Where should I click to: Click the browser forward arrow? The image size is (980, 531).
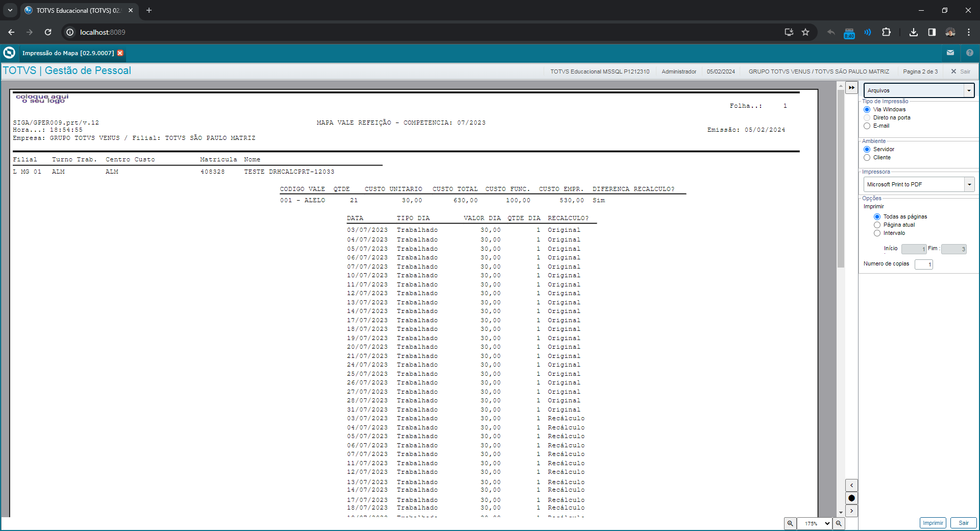30,32
